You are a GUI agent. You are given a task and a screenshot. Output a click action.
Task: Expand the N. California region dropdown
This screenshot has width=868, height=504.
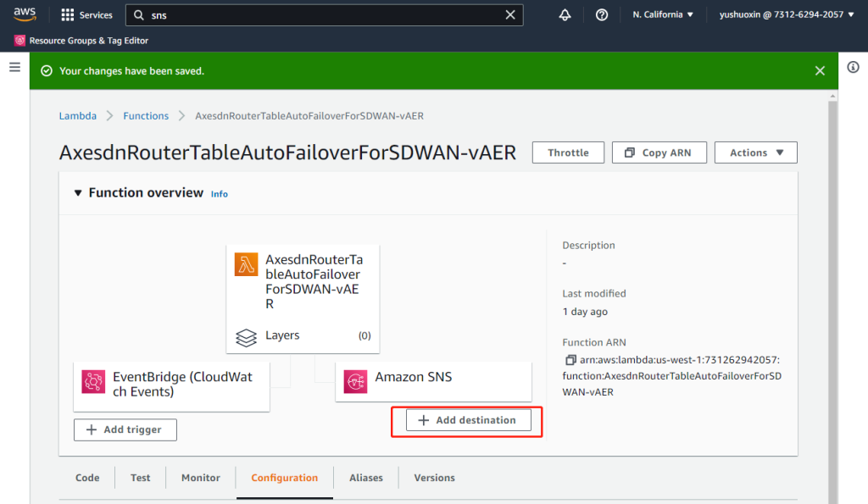(663, 15)
